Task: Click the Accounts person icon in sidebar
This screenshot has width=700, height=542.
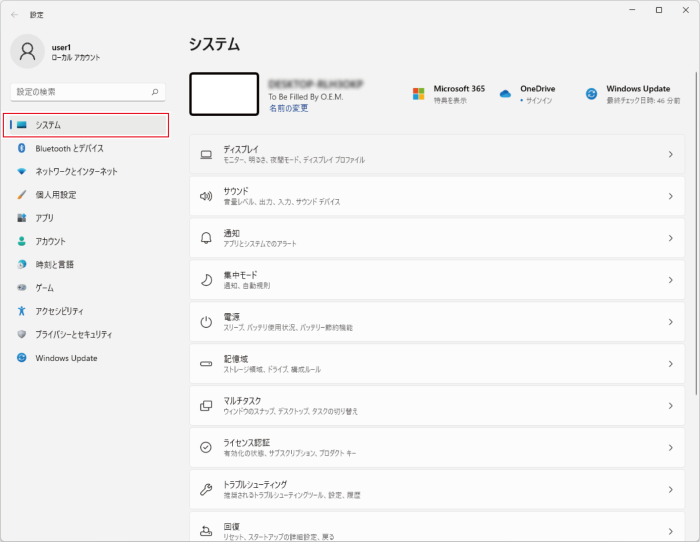Action: (x=21, y=241)
